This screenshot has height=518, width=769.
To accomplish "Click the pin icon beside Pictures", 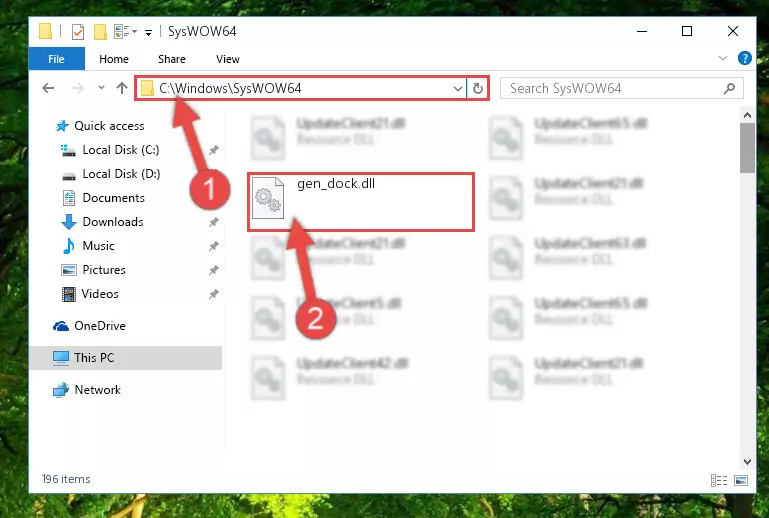I will point(213,270).
